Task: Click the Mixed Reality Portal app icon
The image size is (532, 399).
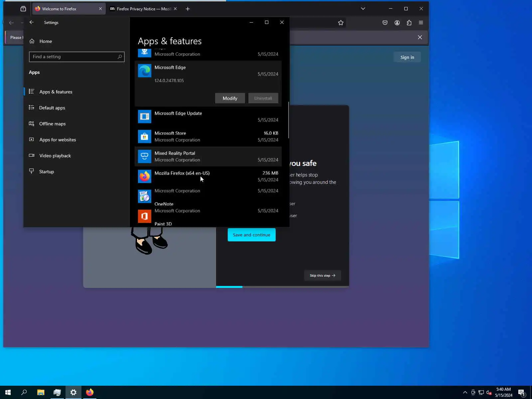Action: tap(145, 157)
